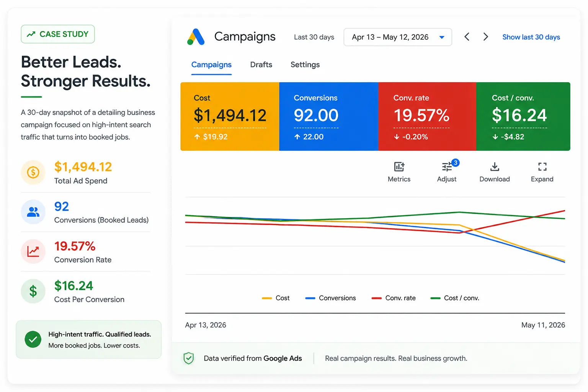Click the Apr 13, 2026 axis label
This screenshot has height=392, width=588.
[206, 325]
